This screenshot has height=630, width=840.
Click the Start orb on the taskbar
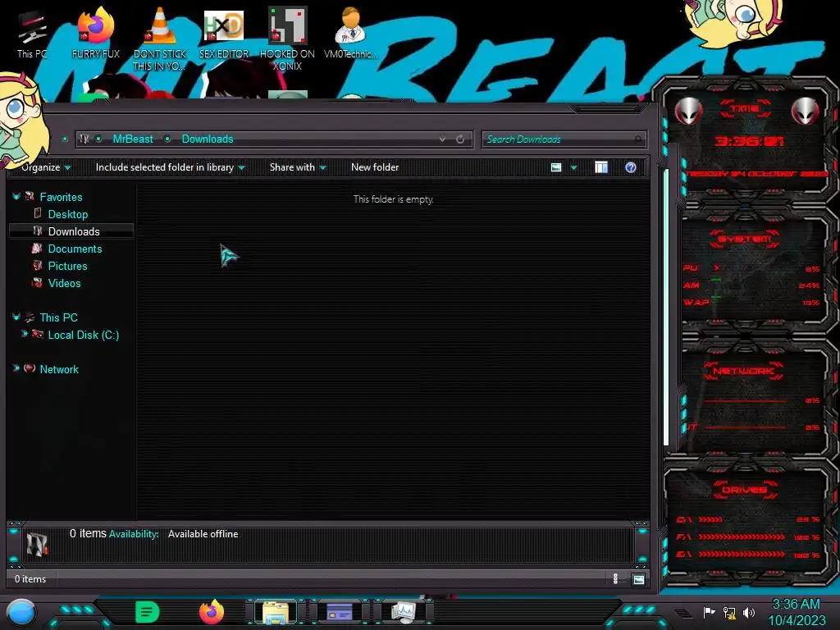pyautogui.click(x=21, y=612)
